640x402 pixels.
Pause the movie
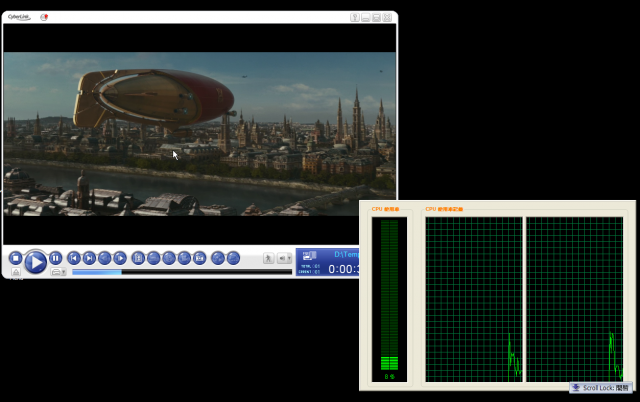click(56, 258)
